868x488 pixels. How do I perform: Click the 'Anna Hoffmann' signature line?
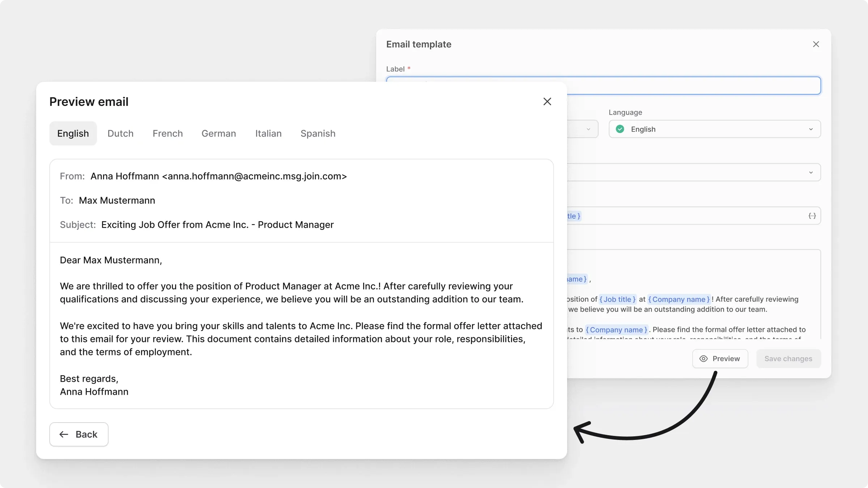tap(94, 391)
